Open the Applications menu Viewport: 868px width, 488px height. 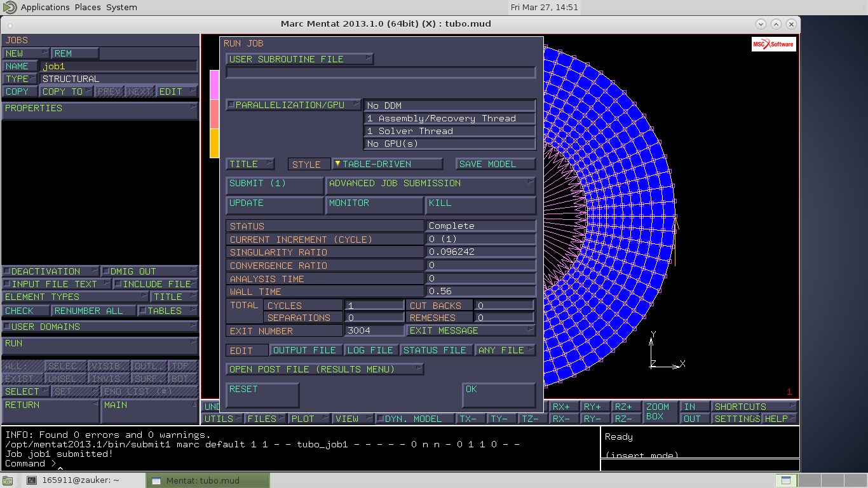(x=45, y=8)
